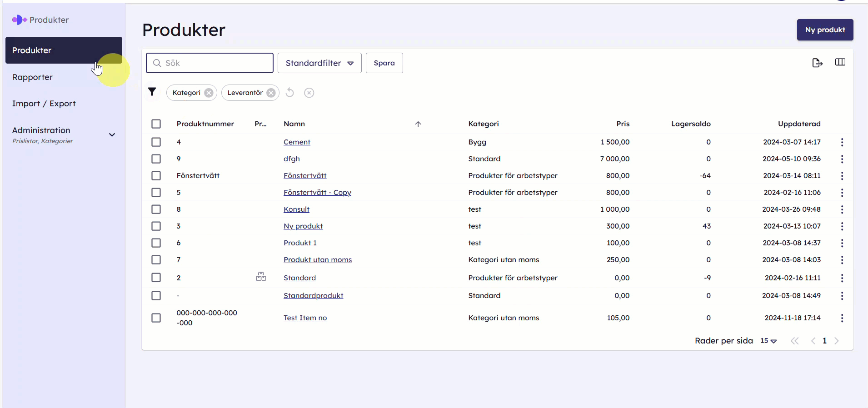
Task: Open the Standardfilter dropdown
Action: (x=319, y=63)
